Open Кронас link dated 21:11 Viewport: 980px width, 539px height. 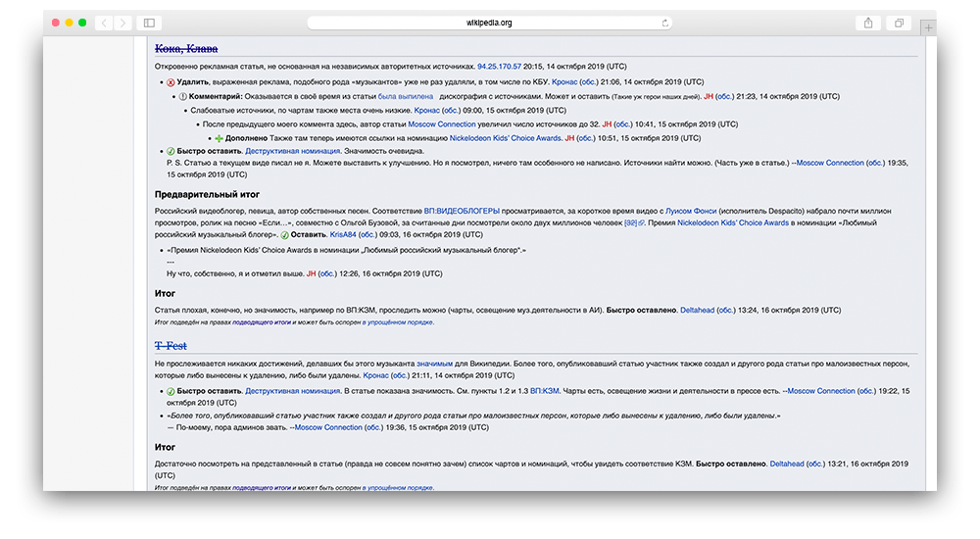(375, 375)
